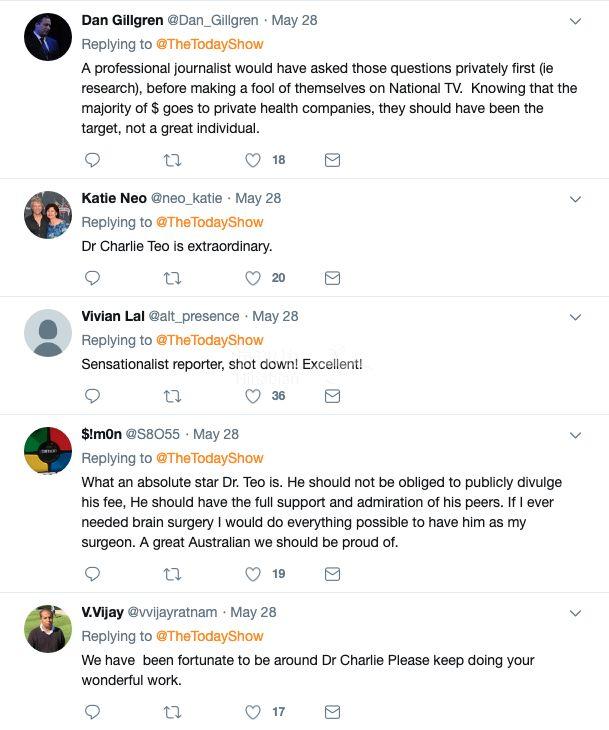Screen dimensions: 609x730
Task: Open more options chevron on V.Vijay's tweet
Action: [575, 613]
